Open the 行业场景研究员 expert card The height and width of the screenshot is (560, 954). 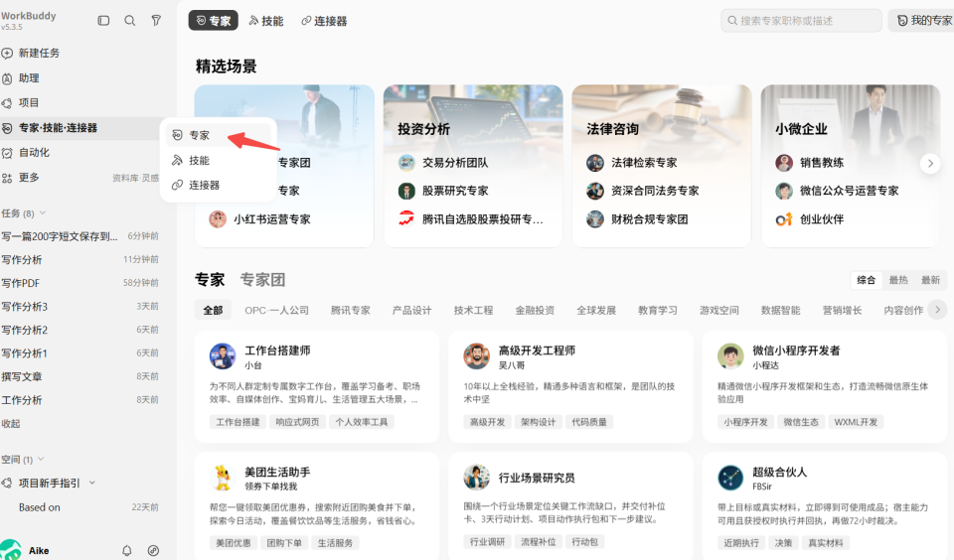(x=570, y=505)
